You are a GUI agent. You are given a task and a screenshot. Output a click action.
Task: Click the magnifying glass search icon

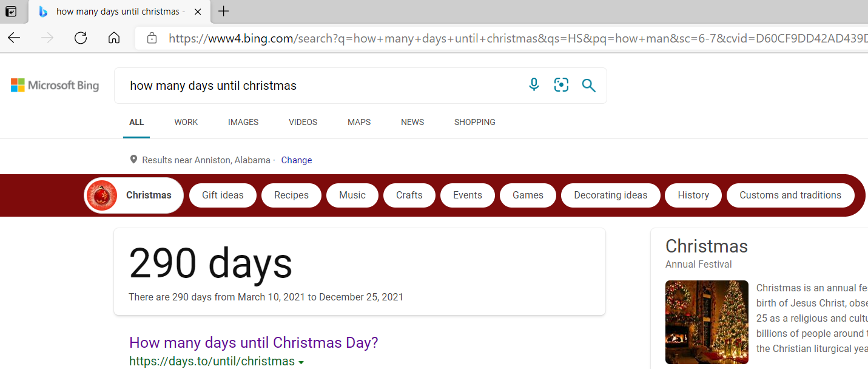(588, 86)
